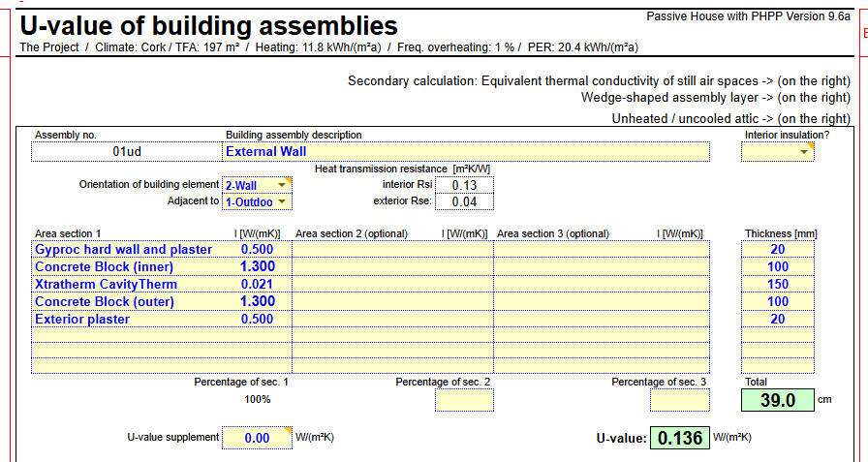Select Concrete Block (outer) cell
868x462 pixels.
pyautogui.click(x=127, y=301)
